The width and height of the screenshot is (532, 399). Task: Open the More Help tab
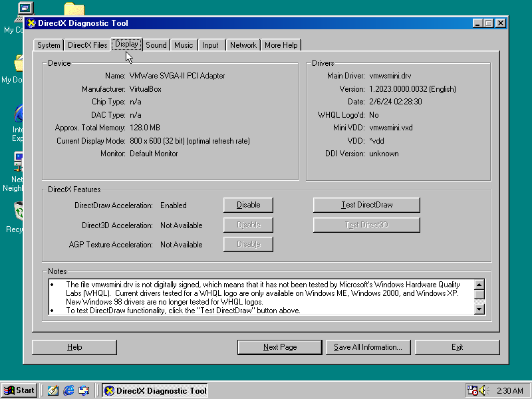[281, 45]
